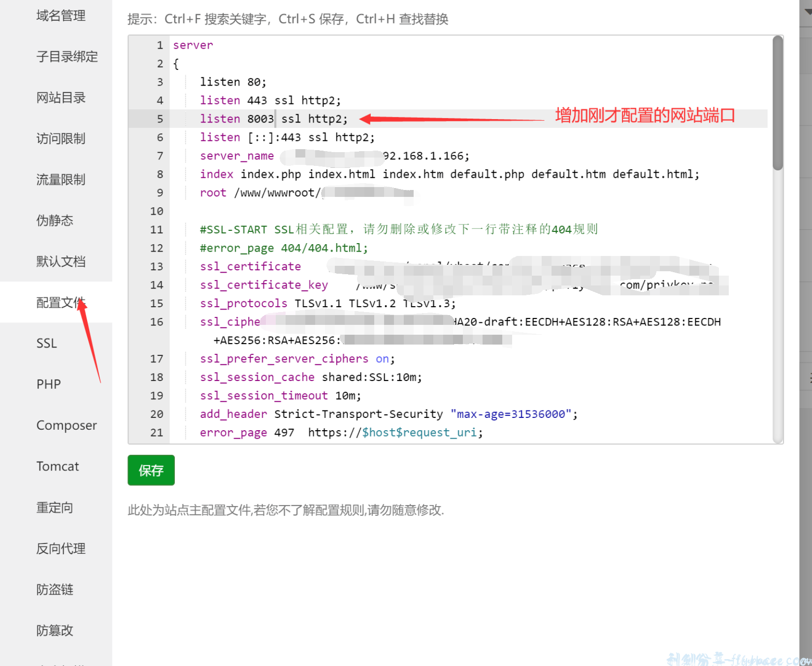The image size is (812, 666).
Task: Select 子目录绑定 in the sidebar
Action: coord(67,57)
